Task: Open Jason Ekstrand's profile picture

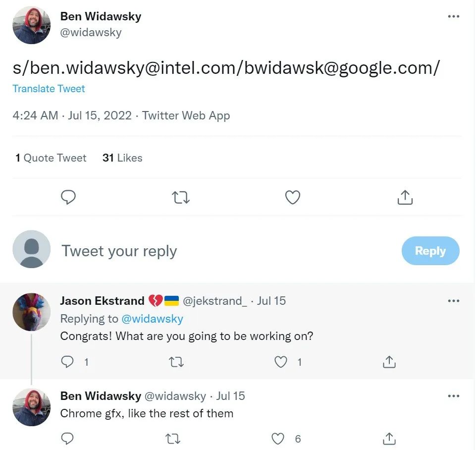Action: click(x=31, y=312)
